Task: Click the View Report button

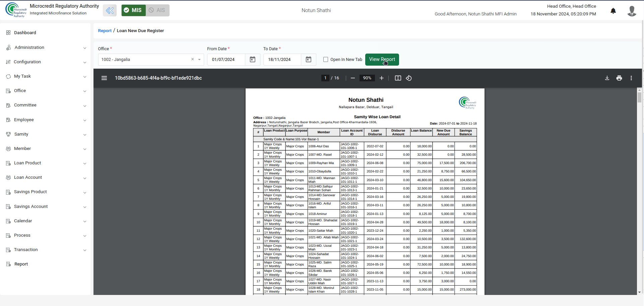Action: coord(382,60)
